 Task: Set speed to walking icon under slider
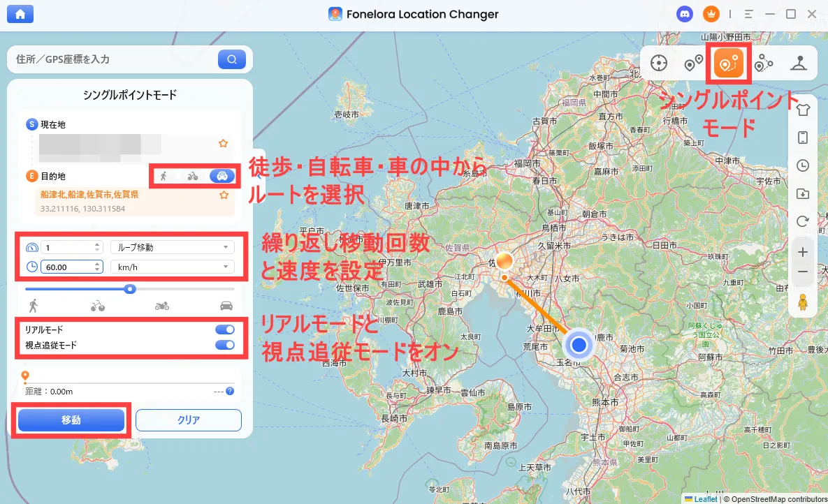click(x=34, y=306)
